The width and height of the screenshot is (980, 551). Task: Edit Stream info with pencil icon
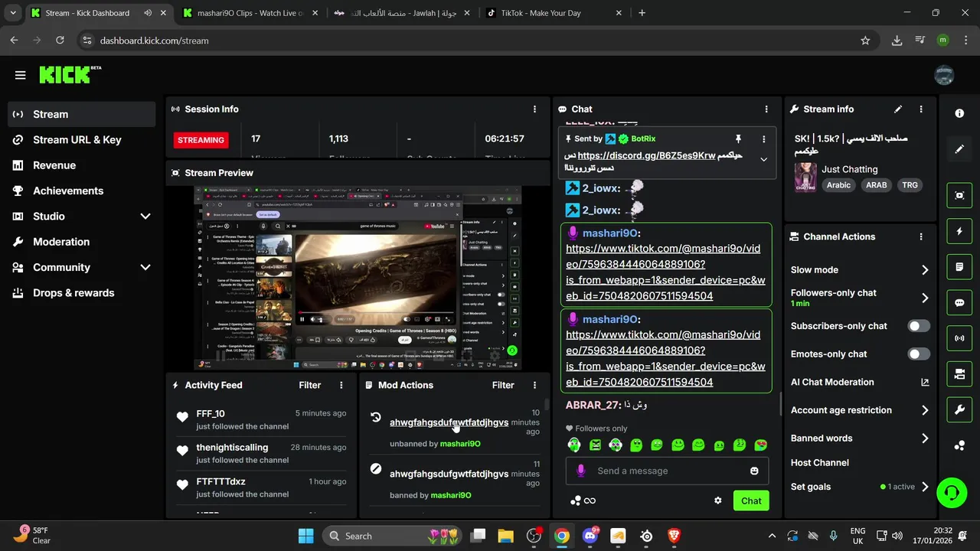tap(898, 109)
